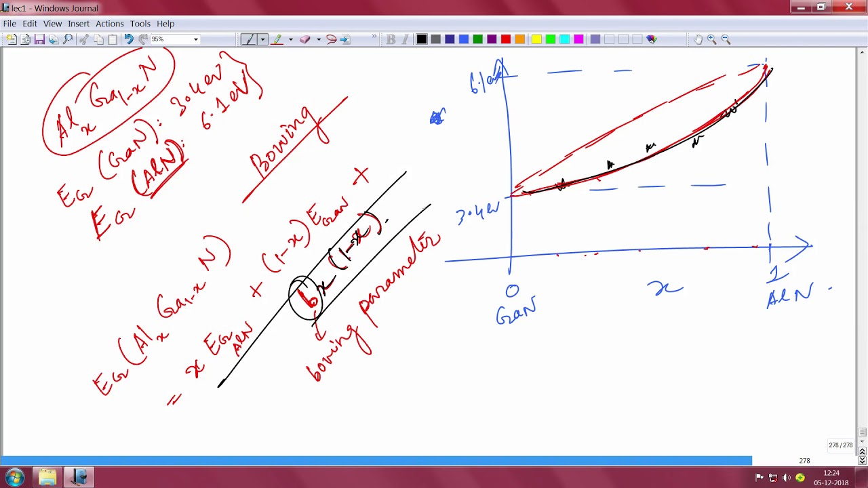The image size is (868, 488).
Task: Pick the dark gray ink color
Action: 436,39
